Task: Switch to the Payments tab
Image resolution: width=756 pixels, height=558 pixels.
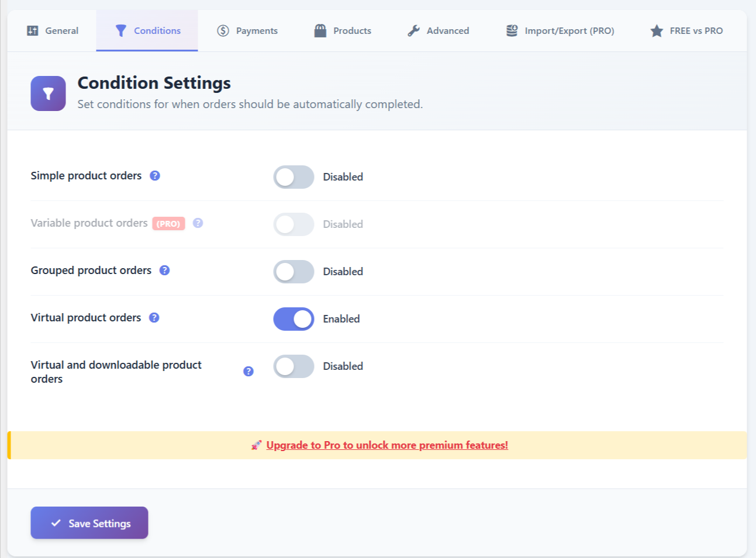Action: point(247,31)
